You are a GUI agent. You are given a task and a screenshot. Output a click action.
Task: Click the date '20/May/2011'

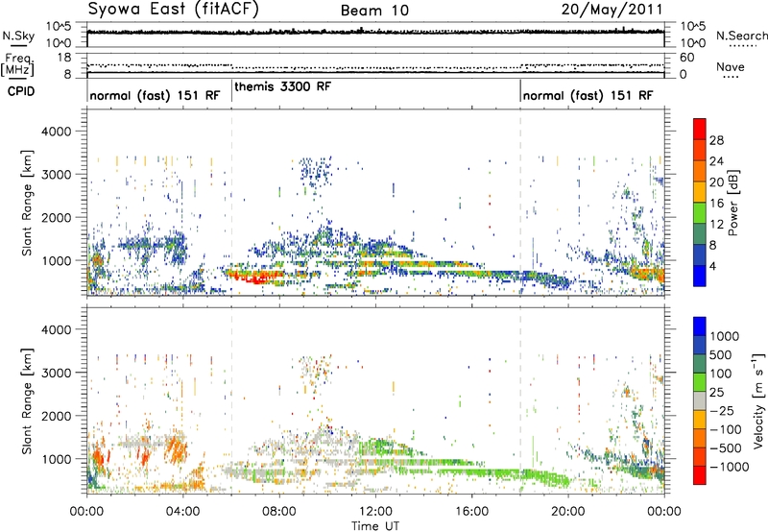[x=612, y=9]
